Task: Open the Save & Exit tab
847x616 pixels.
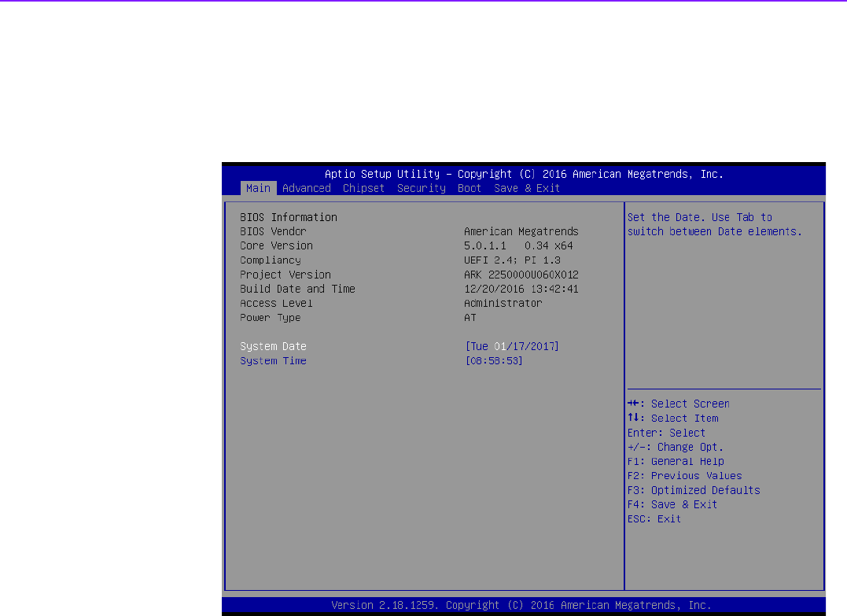Action: [527, 188]
